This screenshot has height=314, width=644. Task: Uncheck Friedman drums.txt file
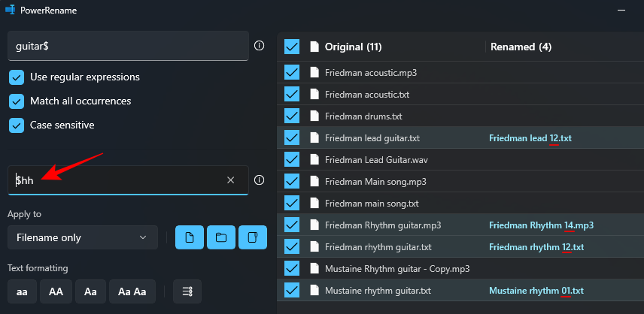[292, 116]
